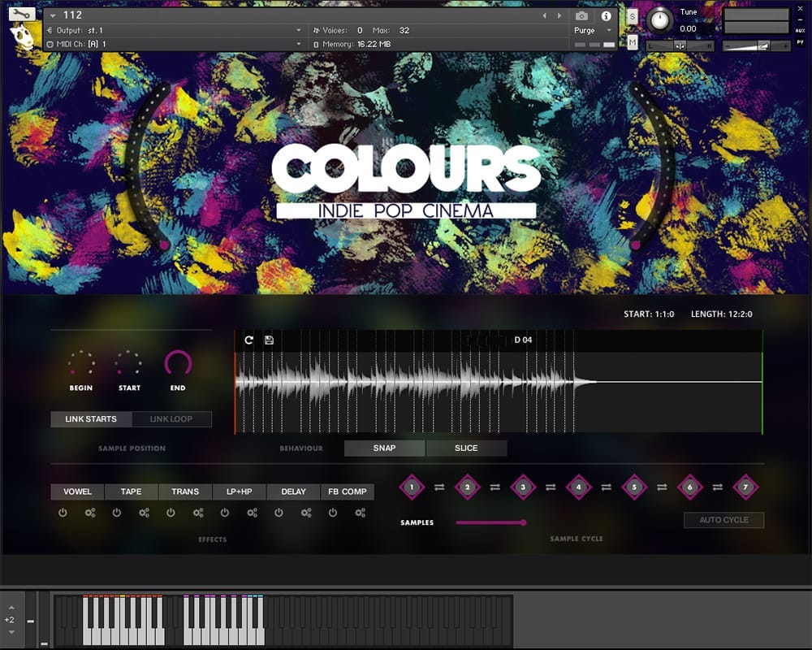Open the wrench edit mode icon

click(x=22, y=15)
